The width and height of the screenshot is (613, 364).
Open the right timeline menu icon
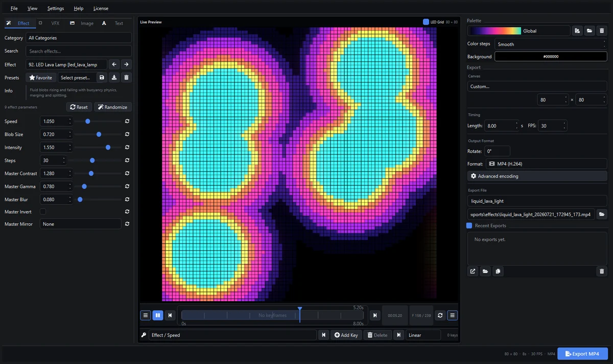(x=453, y=316)
